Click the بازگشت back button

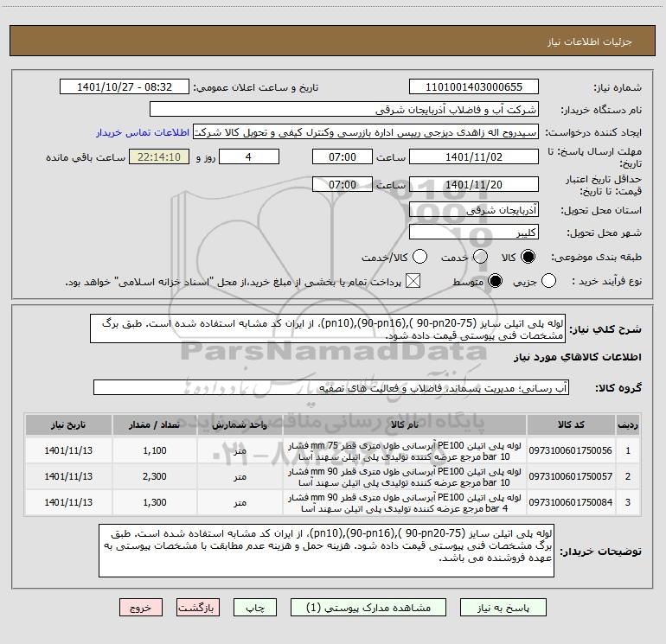(x=198, y=608)
